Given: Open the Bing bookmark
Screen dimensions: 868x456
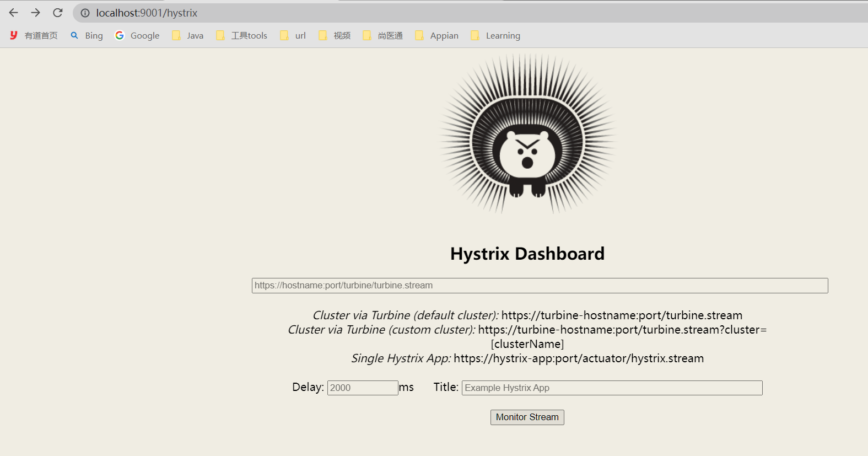Looking at the screenshot, I should click(x=87, y=35).
